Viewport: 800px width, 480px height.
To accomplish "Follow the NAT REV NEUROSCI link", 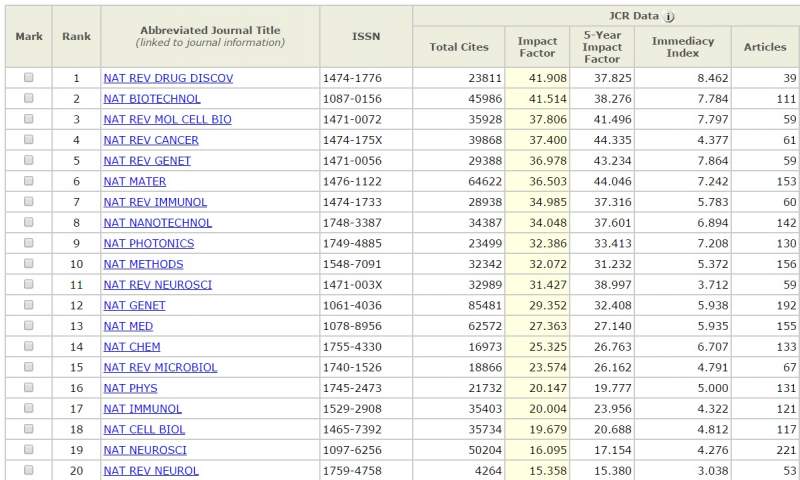I will (158, 285).
